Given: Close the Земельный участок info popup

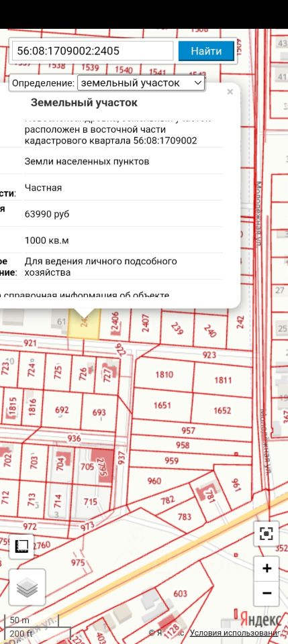Looking at the screenshot, I should pyautogui.click(x=230, y=92).
